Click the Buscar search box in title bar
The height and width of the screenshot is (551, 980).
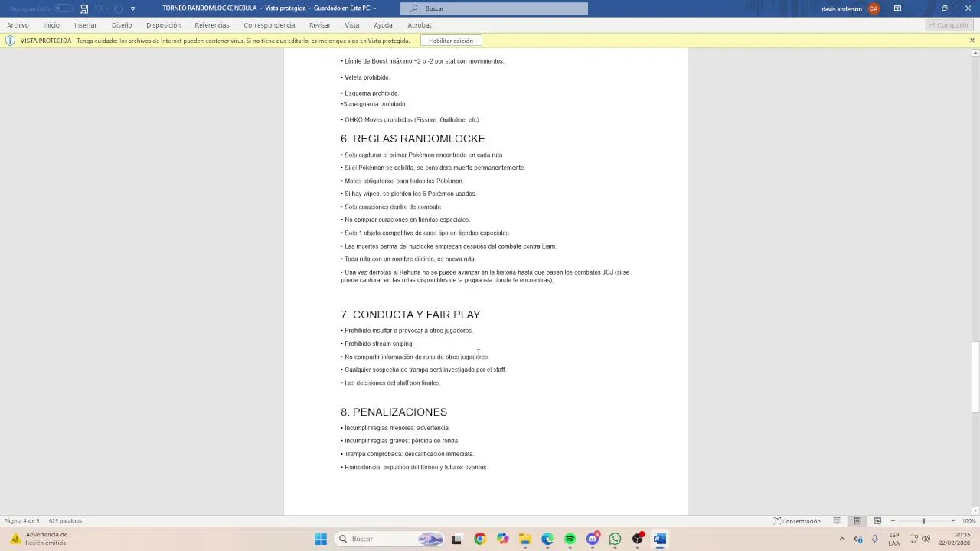494,8
